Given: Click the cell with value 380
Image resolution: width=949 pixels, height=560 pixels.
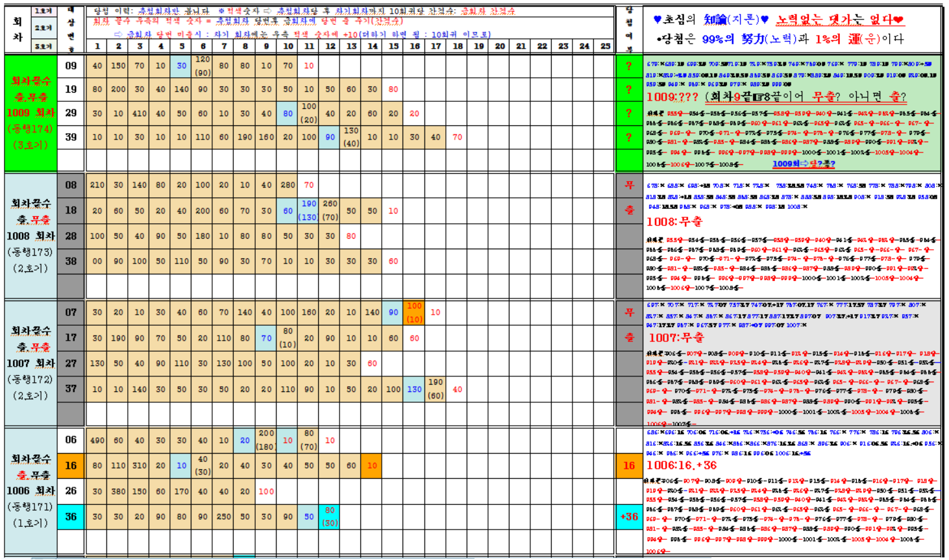Looking at the screenshot, I should (x=118, y=491).
